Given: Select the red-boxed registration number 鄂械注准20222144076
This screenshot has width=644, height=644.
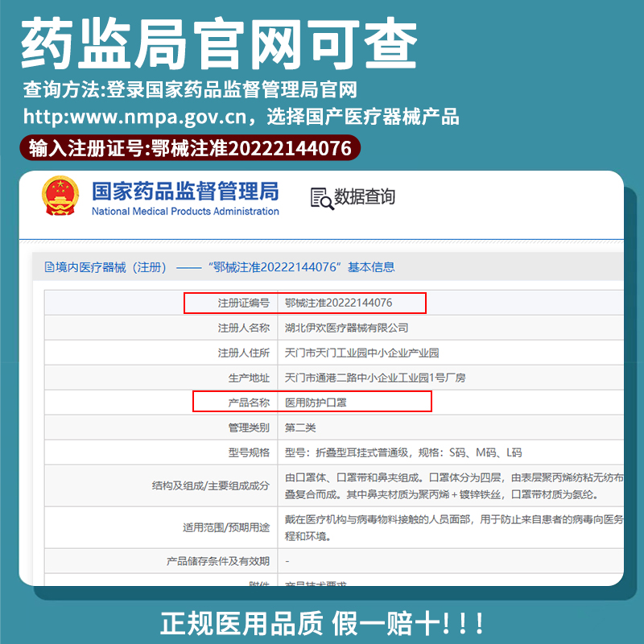Looking at the screenshot, I should [x=340, y=304].
